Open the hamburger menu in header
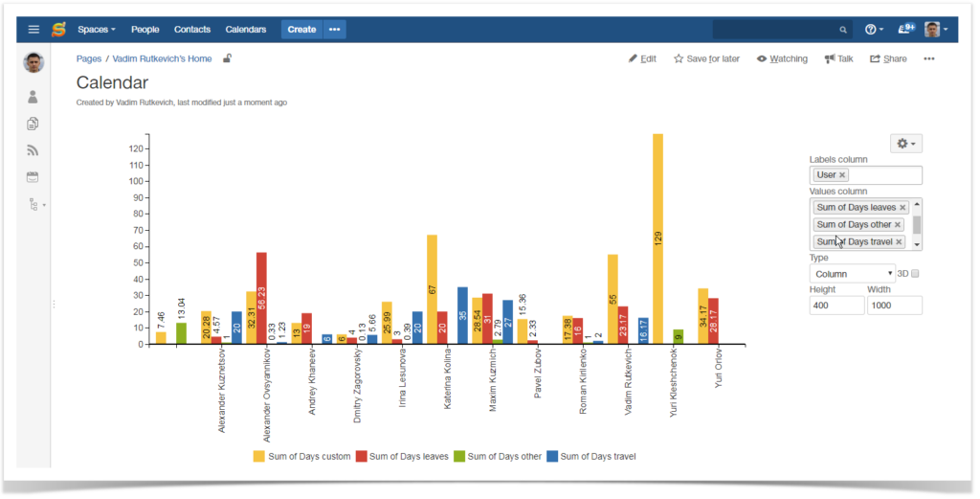The height and width of the screenshot is (499, 980). 33,30
